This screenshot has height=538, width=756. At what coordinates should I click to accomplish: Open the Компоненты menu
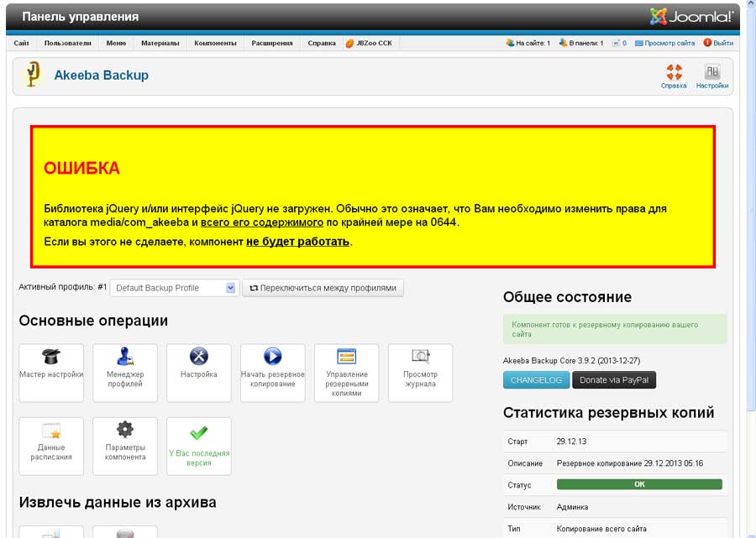pos(215,43)
